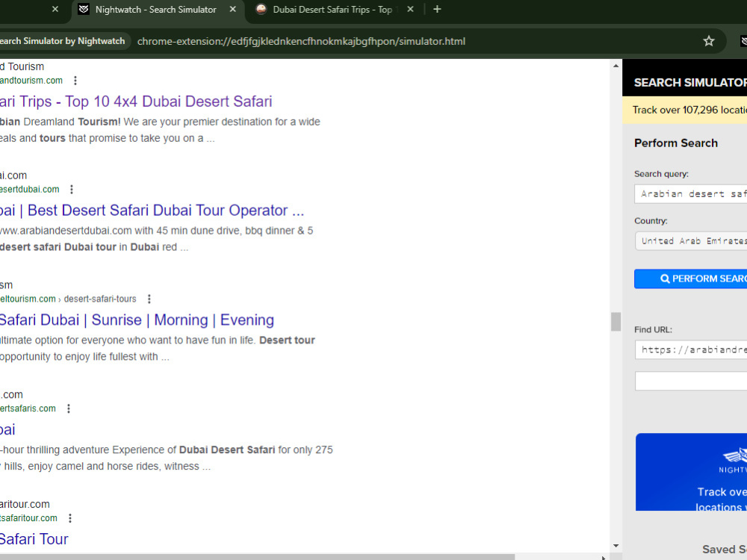The height and width of the screenshot is (560, 747).
Task: Click the scroll up arrow of results pane
Action: click(616, 66)
